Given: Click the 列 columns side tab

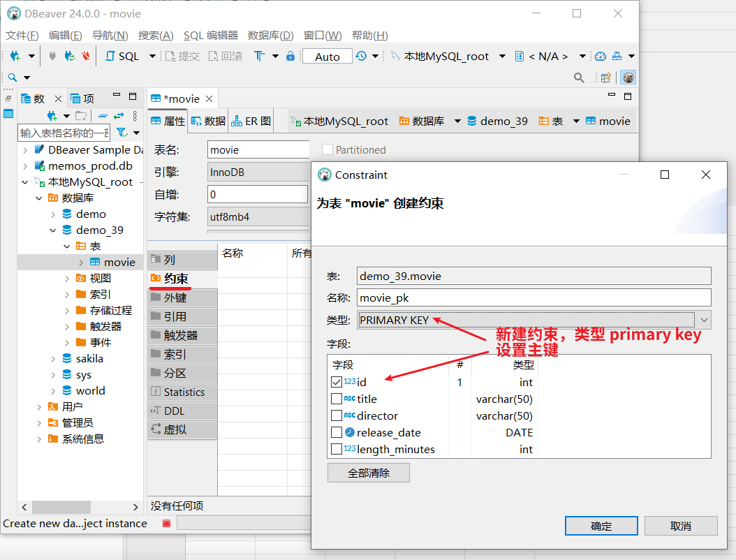Looking at the screenshot, I should 182,260.
